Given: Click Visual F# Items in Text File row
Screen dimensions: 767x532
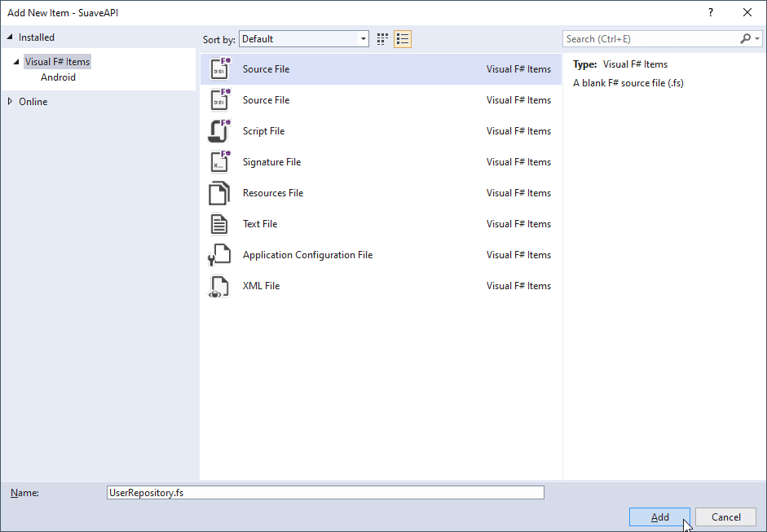Looking at the screenshot, I should tap(518, 224).
